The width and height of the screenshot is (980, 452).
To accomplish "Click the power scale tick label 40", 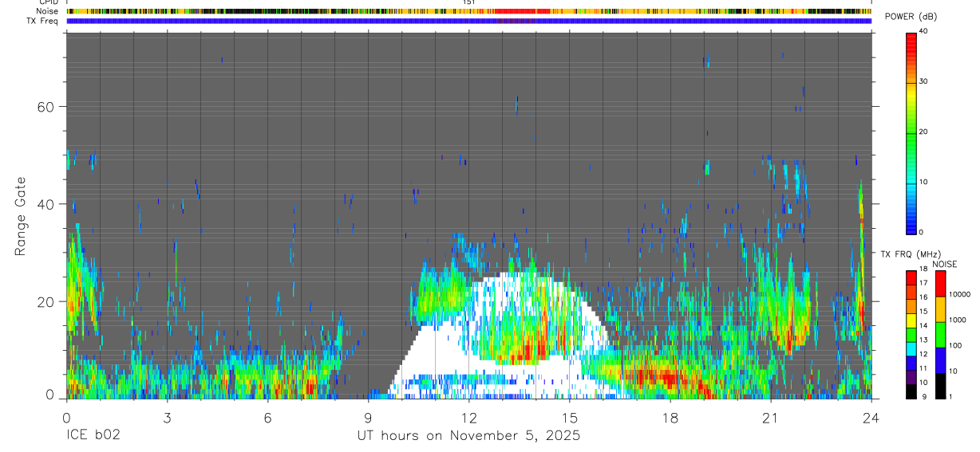I will click(x=923, y=32).
